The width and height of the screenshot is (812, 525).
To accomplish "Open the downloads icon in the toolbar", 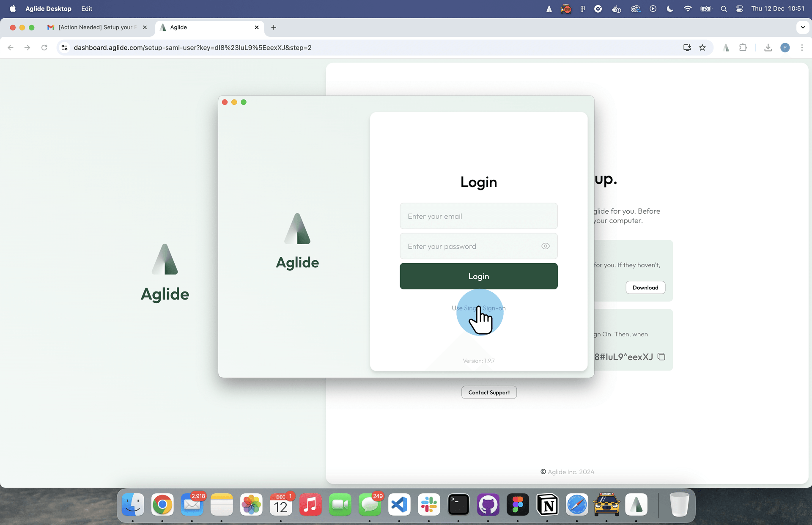I will pos(768,47).
